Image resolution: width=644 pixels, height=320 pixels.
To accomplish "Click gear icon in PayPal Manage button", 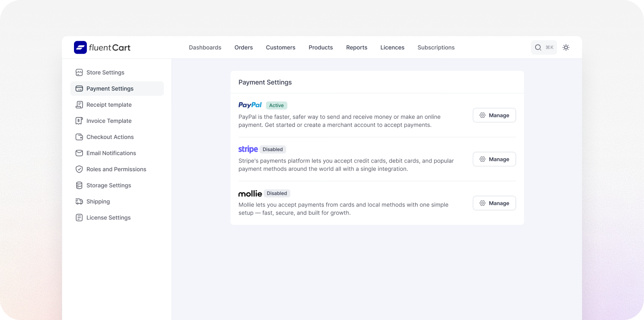I will 483,115.
